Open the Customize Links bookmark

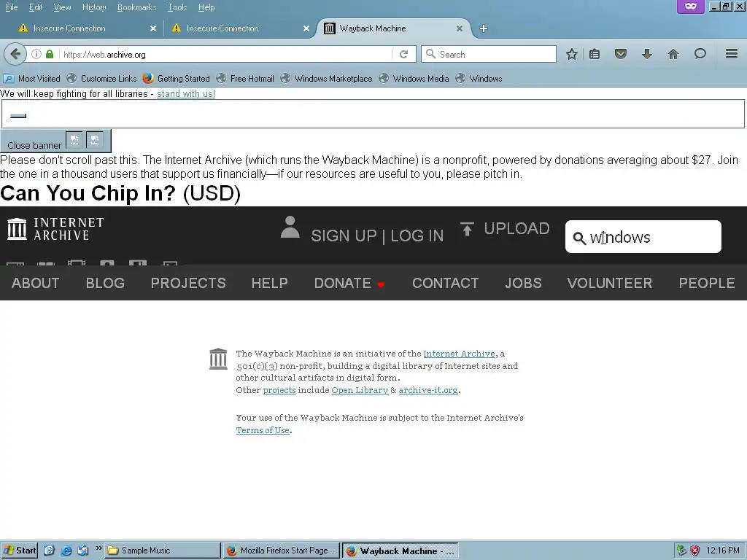[101, 79]
